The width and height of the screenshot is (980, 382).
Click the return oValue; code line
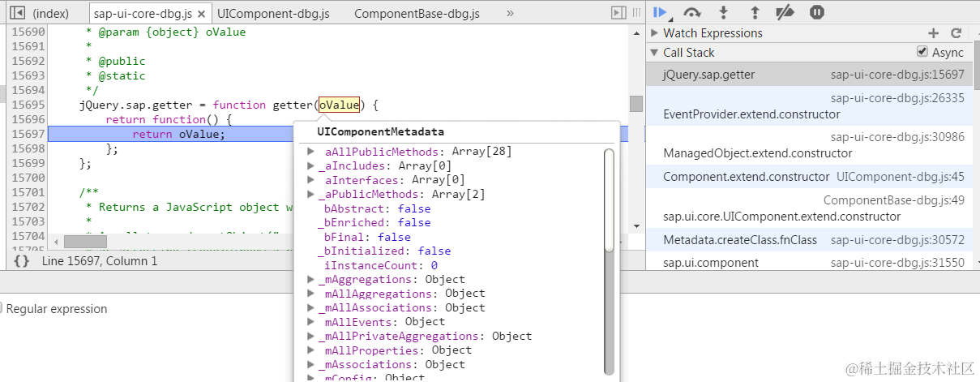pyautogui.click(x=178, y=134)
